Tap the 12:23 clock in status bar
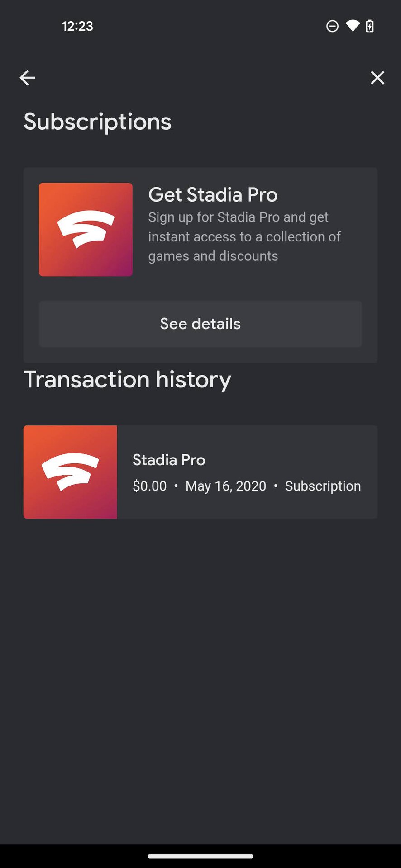This screenshot has width=401, height=868. tap(77, 26)
